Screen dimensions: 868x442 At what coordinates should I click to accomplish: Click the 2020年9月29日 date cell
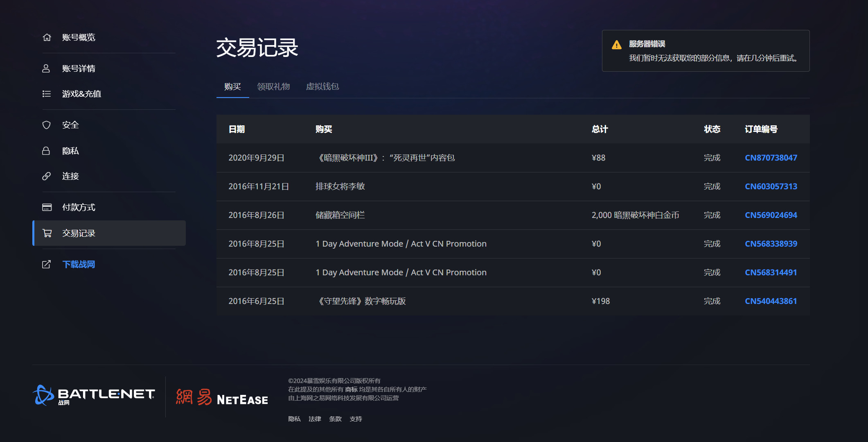coord(256,158)
